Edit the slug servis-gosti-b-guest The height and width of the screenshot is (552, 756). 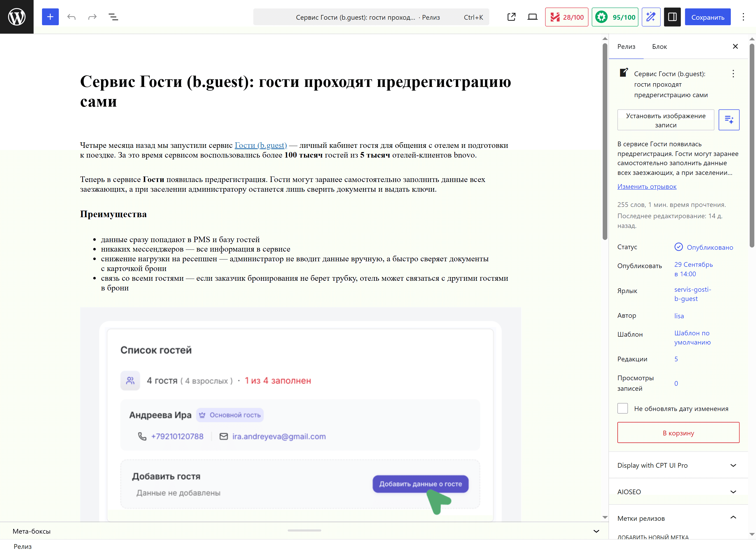[x=692, y=294]
